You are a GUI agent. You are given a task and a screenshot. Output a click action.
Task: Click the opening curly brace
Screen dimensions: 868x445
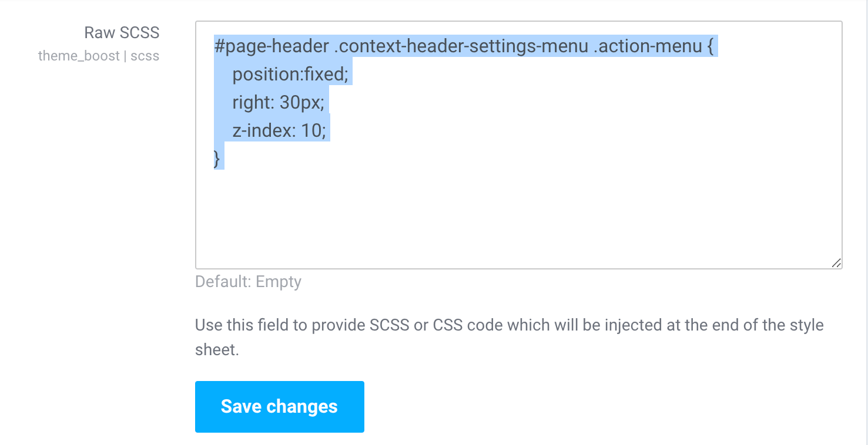click(x=709, y=46)
